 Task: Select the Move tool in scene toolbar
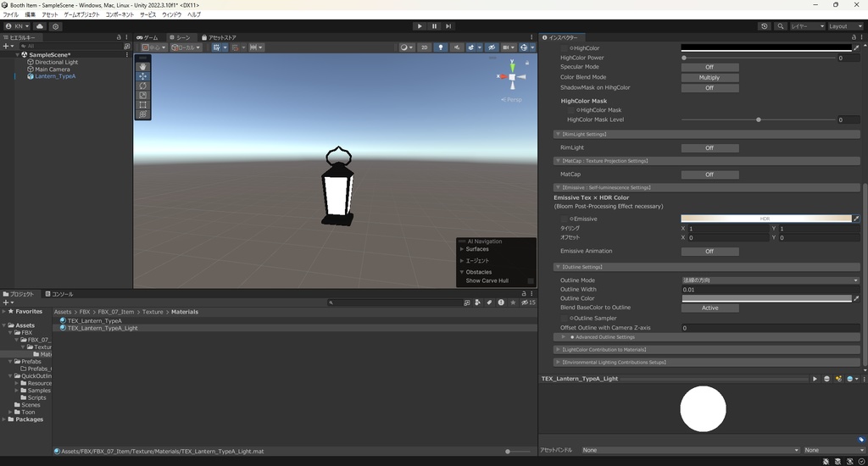click(x=142, y=76)
